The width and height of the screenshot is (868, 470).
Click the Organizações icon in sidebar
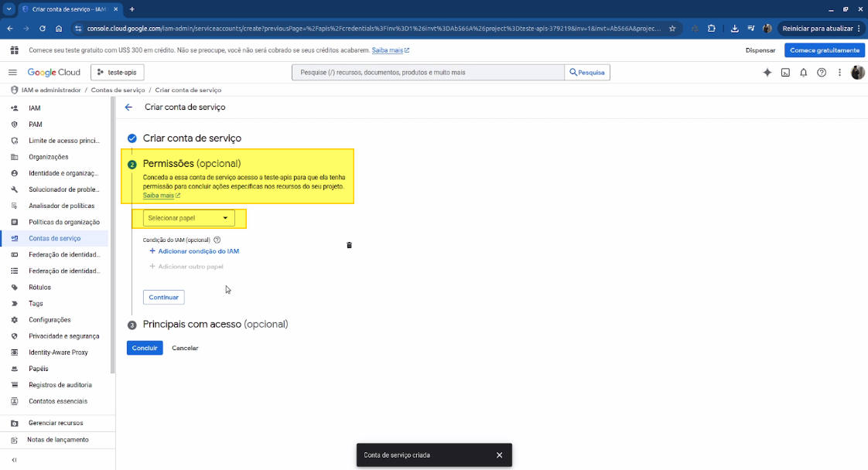(15, 157)
